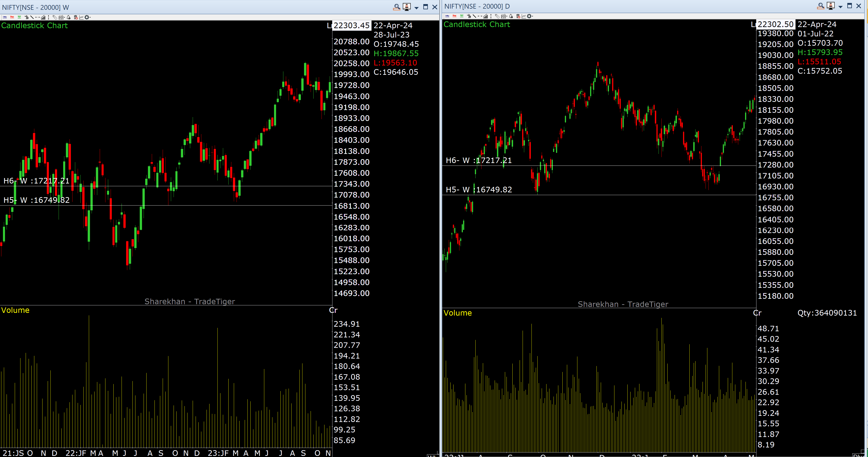Toggle crosshair cursor tool in daily toolbar
868x457 pixels.
469,16
